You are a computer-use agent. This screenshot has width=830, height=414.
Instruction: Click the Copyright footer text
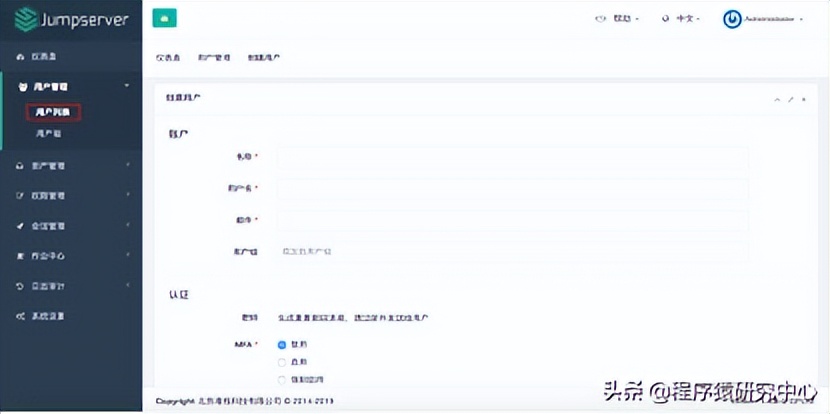pos(245,401)
